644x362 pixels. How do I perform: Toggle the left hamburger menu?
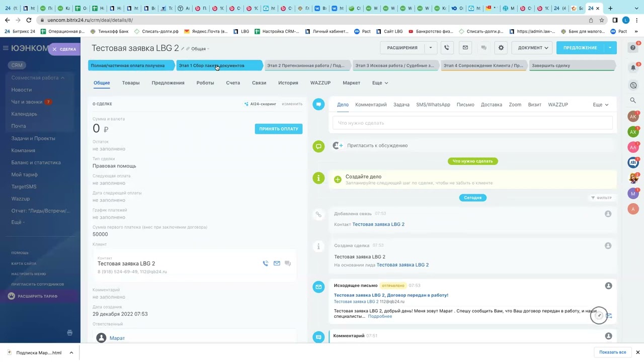[x=6, y=48]
